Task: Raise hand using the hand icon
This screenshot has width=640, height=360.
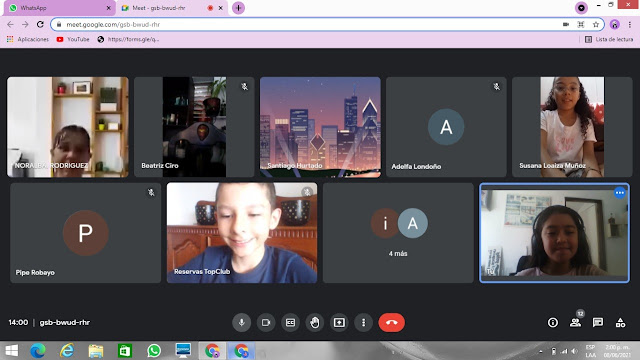Action: 315,322
